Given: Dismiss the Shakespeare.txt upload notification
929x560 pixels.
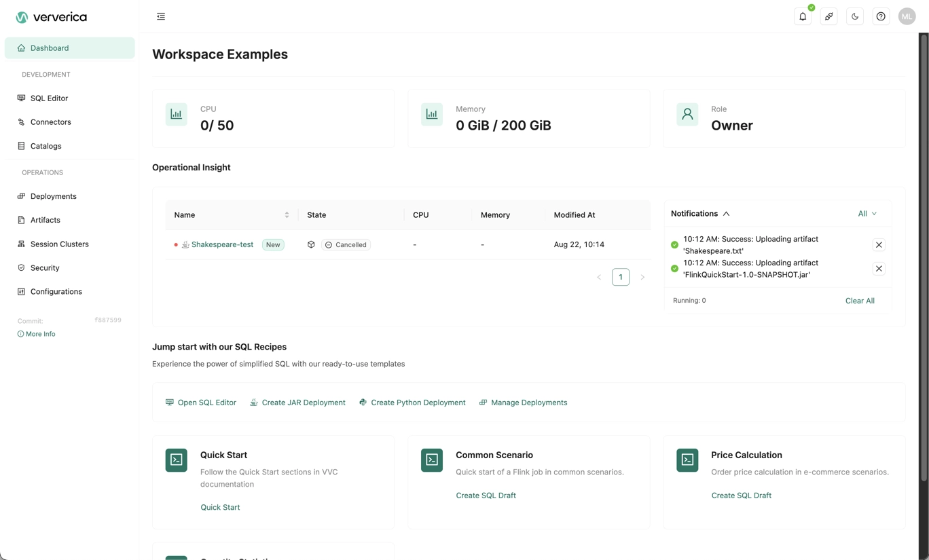Looking at the screenshot, I should tap(879, 244).
